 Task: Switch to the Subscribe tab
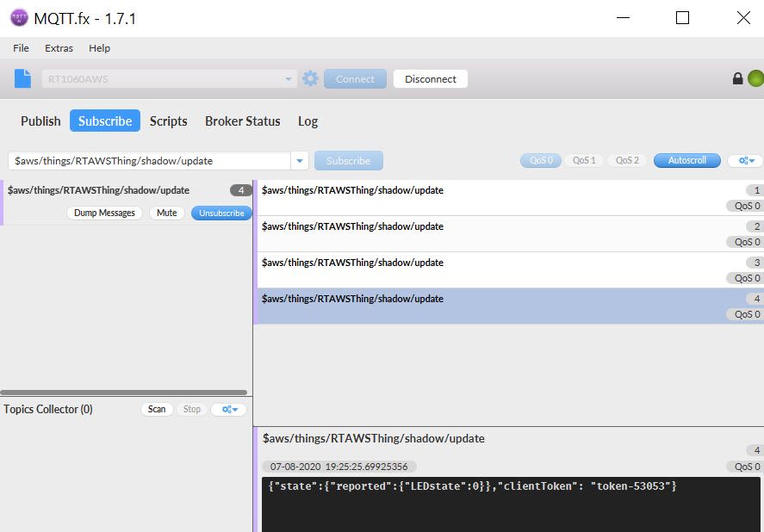(105, 121)
